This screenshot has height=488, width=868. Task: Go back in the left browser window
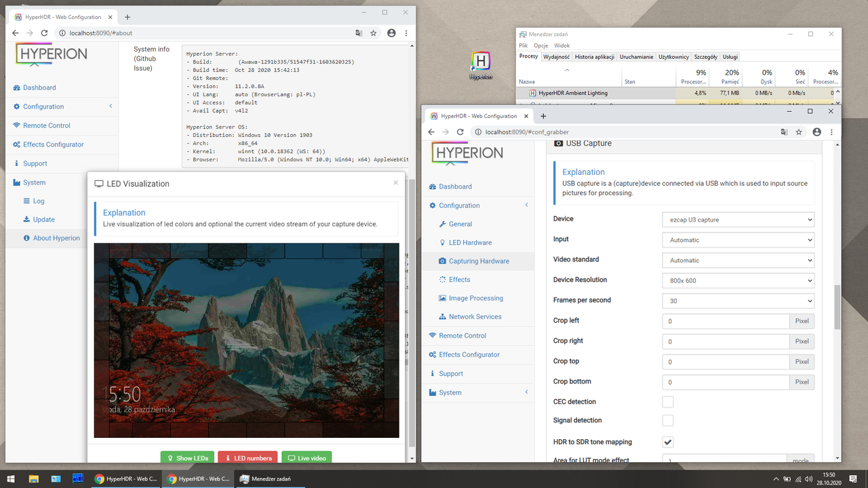16,33
